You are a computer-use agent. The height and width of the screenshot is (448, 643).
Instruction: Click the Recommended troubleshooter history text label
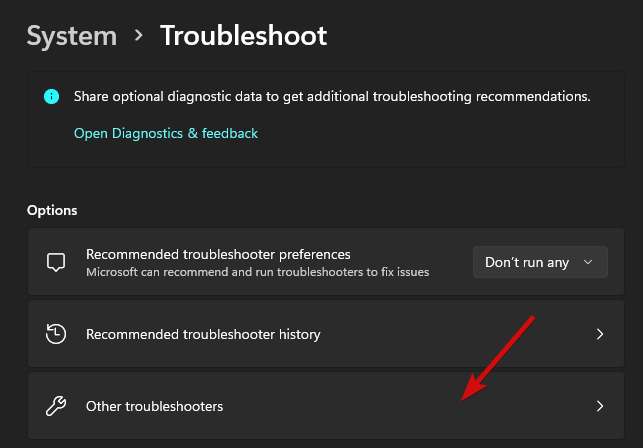tap(203, 334)
